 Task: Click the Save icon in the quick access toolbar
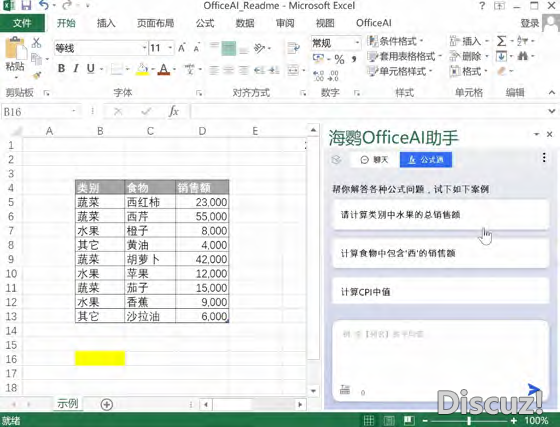(26, 5)
